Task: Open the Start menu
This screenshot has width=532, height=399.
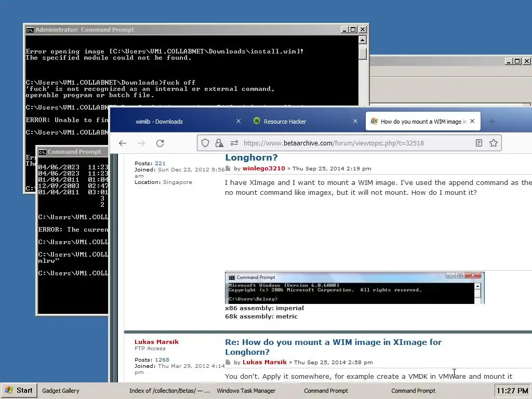Action: (x=19, y=391)
